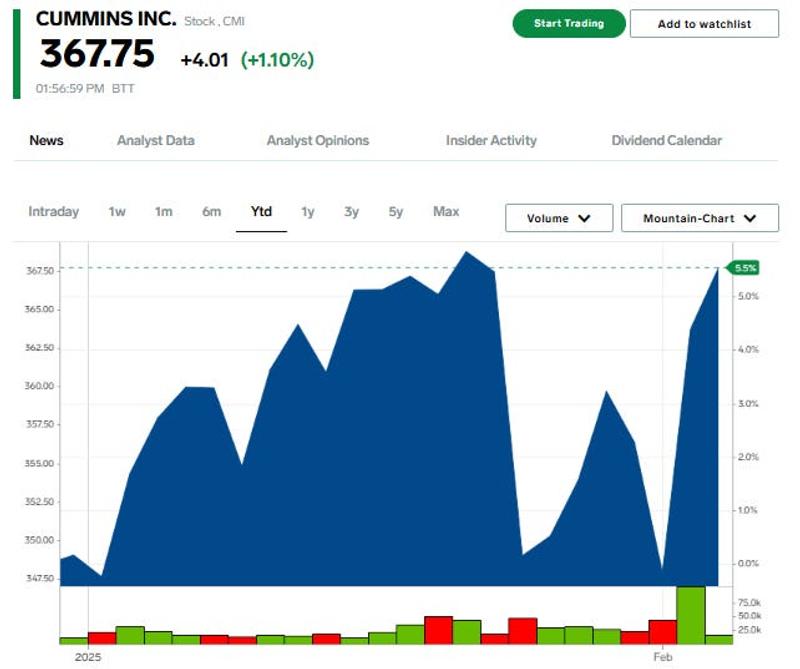Select the 1w chart range
The height and width of the screenshot is (669, 800).
pos(117,211)
